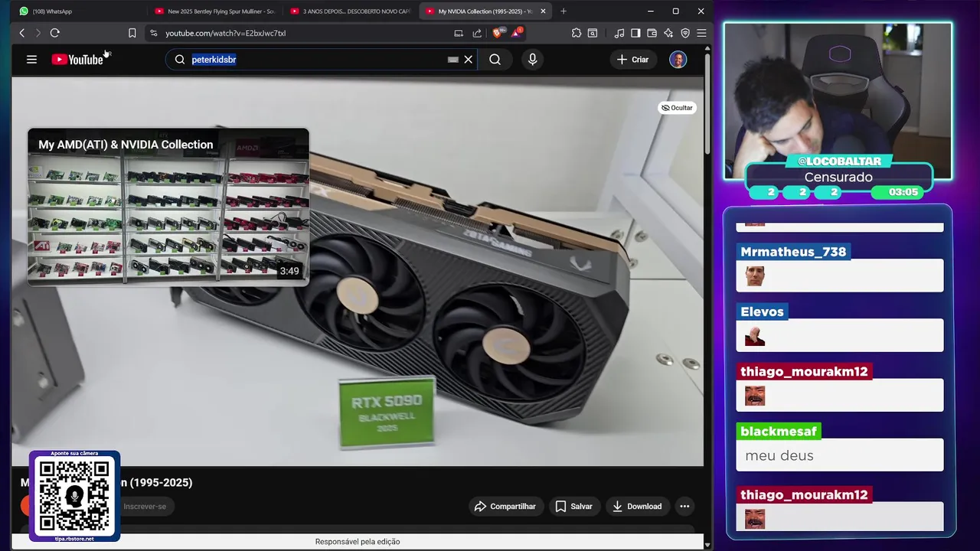Go to the YouTube home logo
Image resolution: width=980 pixels, height=551 pixels.
click(x=77, y=59)
